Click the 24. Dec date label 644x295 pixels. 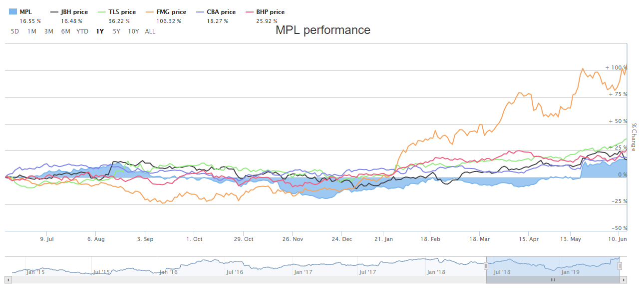341,239
